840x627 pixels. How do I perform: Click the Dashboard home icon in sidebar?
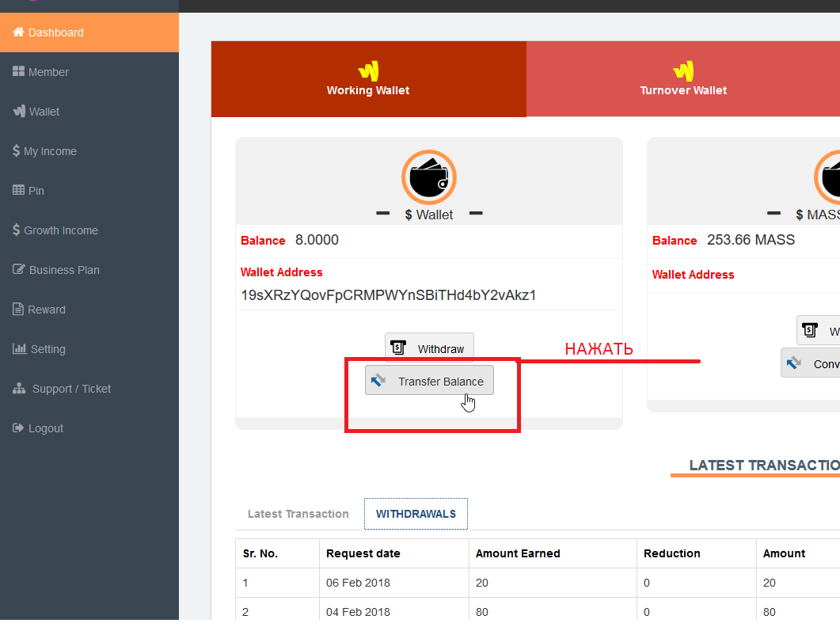pos(18,32)
